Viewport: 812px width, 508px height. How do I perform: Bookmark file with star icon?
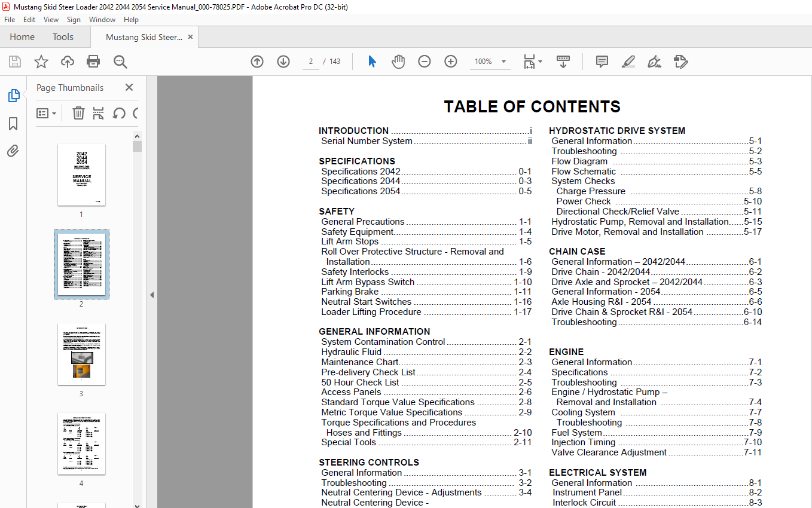tap(41, 62)
